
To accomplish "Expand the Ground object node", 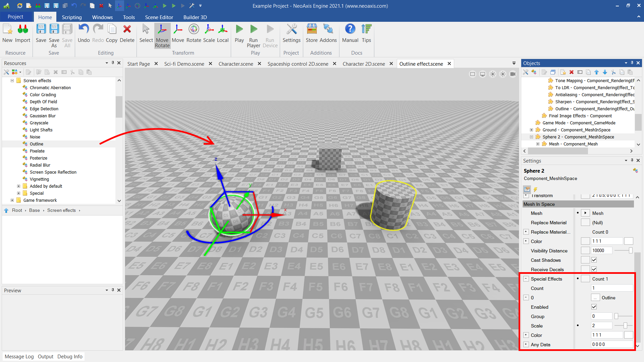I will coord(531,130).
